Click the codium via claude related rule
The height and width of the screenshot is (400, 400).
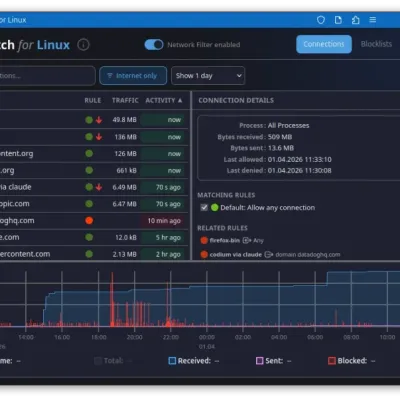click(x=270, y=255)
